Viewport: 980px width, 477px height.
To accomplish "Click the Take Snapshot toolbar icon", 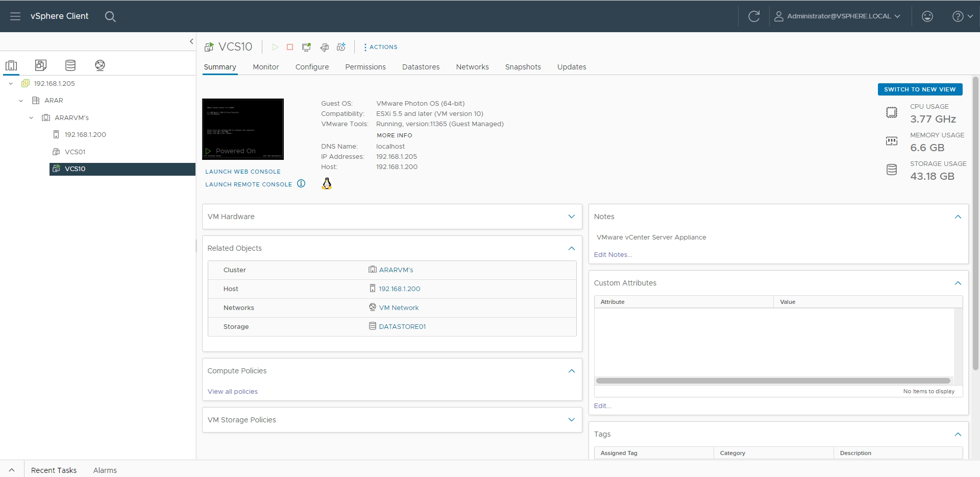I will click(x=341, y=47).
